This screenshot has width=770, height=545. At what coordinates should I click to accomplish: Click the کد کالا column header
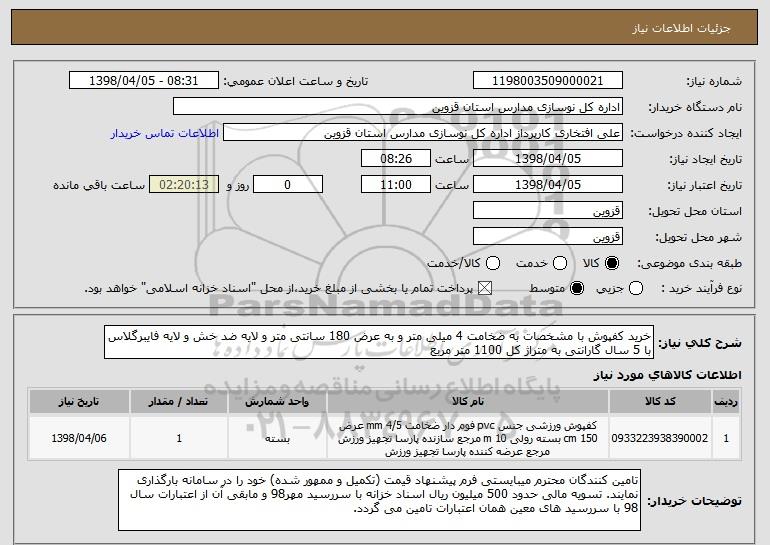[x=660, y=402]
